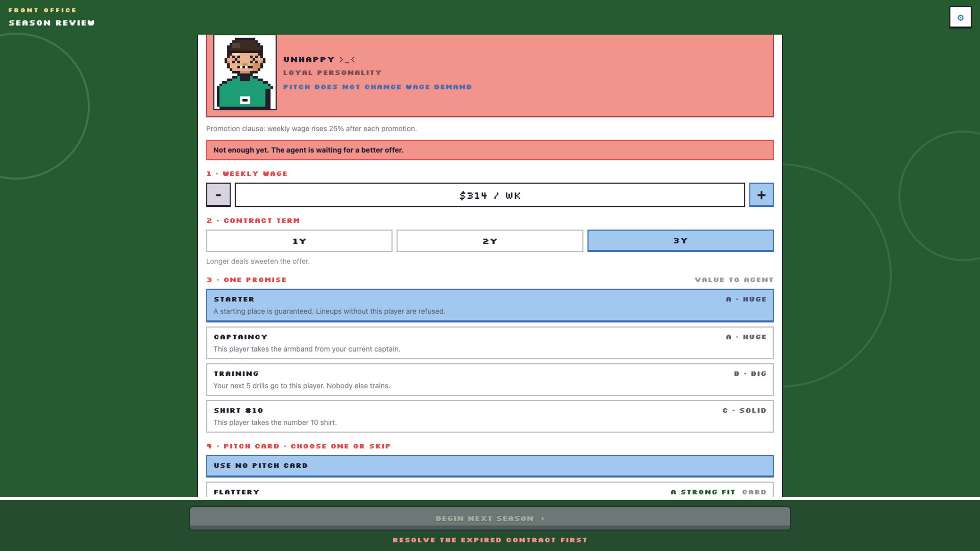Click the $314 / WK wage field
Screen dimensions: 980x551
(490, 195)
